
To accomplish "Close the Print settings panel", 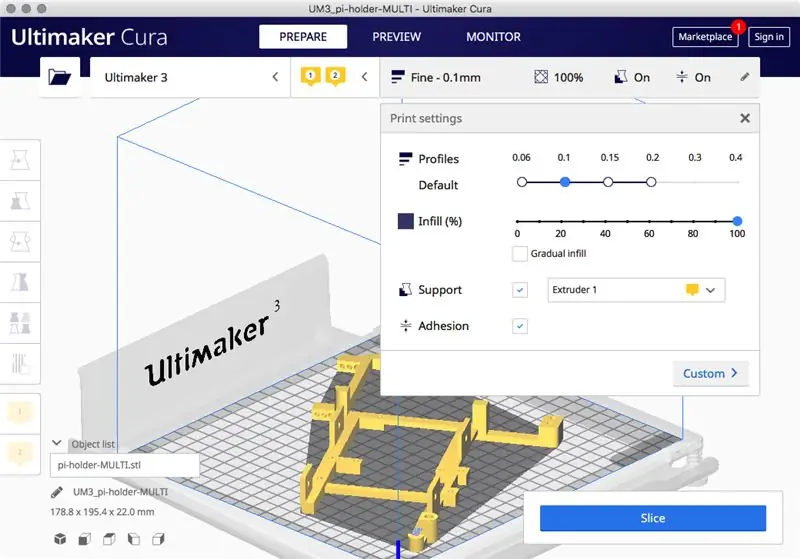I will [x=745, y=118].
